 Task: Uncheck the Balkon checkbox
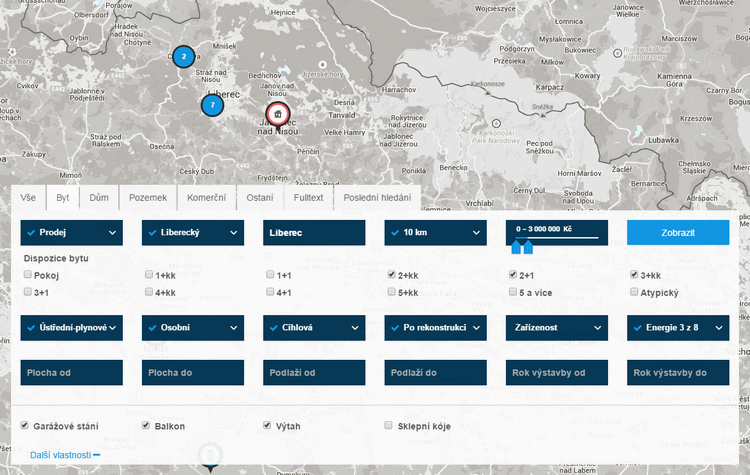click(x=148, y=426)
